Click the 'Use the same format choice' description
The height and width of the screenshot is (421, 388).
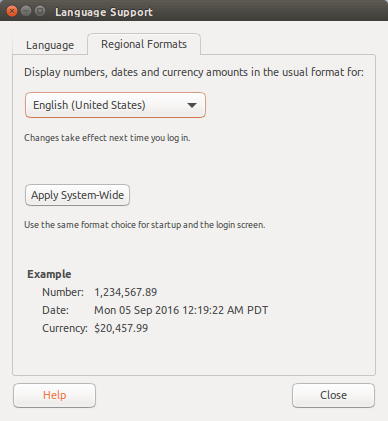145,225
